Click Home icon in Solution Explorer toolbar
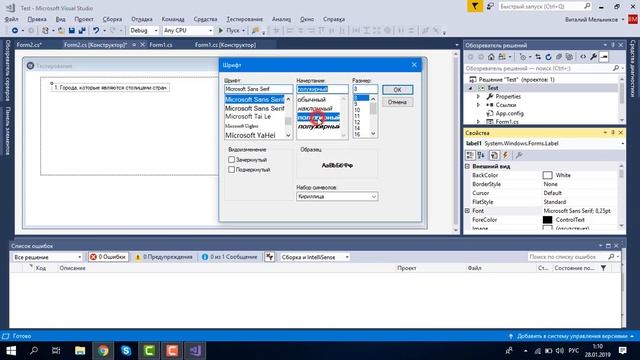The height and width of the screenshot is (360, 640). click(x=491, y=57)
